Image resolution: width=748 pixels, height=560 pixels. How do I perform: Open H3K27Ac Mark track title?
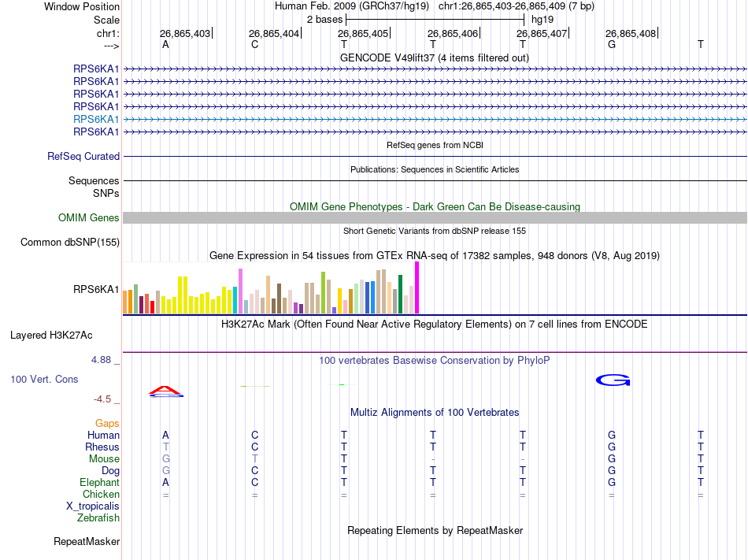pos(435,325)
